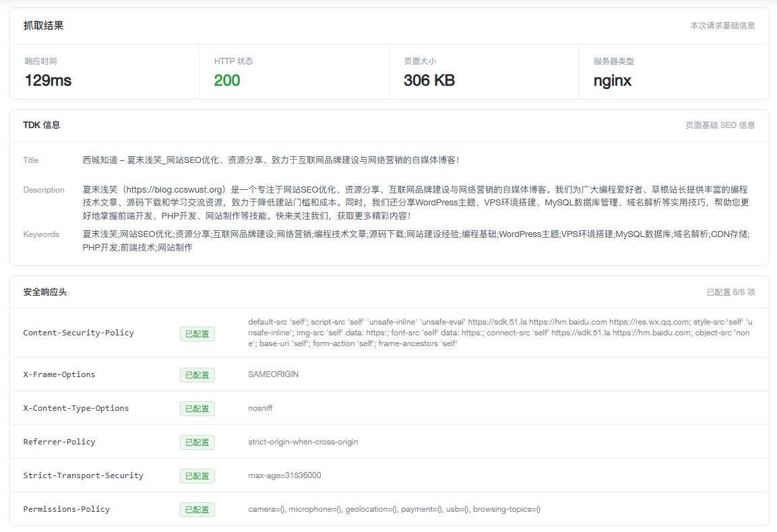The width and height of the screenshot is (777, 532).
Task: Click the keywords list text
Action: [x=416, y=240]
